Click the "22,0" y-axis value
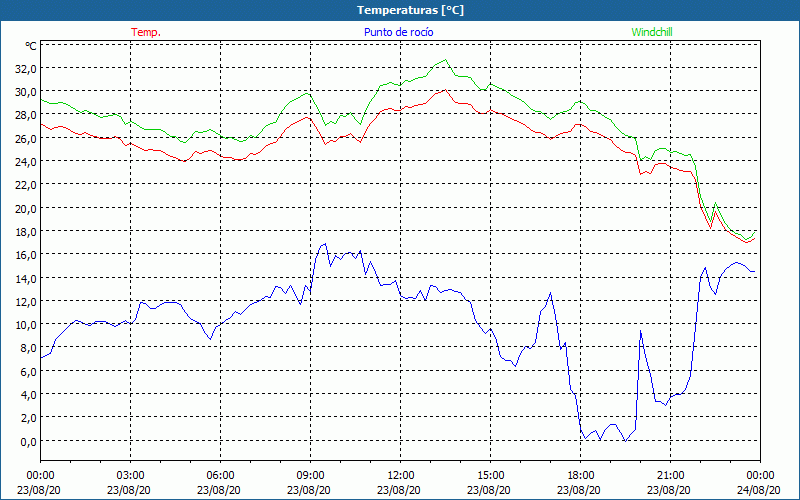The height and width of the screenshot is (500, 800). [x=26, y=185]
